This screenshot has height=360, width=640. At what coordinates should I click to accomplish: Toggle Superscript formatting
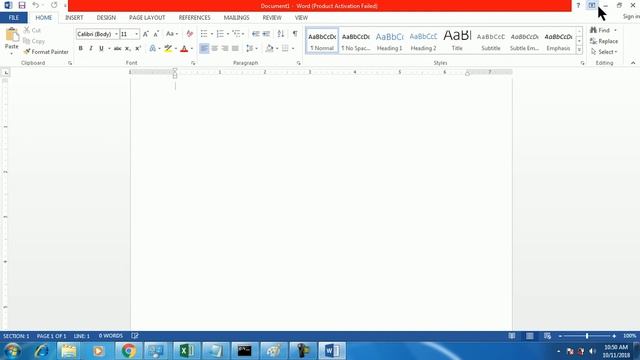tap(138, 49)
